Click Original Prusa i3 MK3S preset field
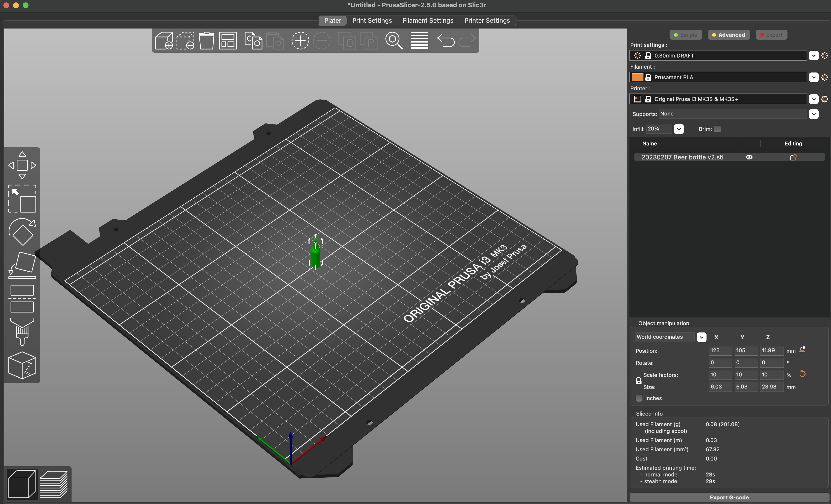The height and width of the screenshot is (504, 831). pos(718,99)
